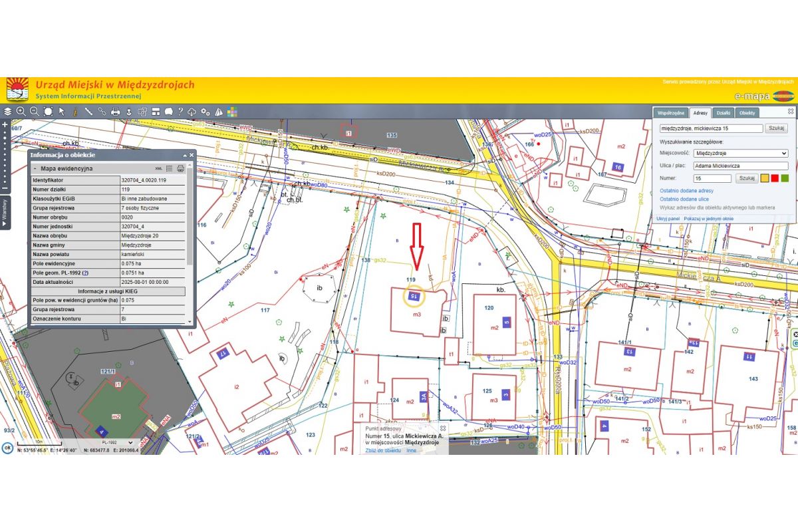
Task: Click the print map printer icon
Action: (115, 112)
